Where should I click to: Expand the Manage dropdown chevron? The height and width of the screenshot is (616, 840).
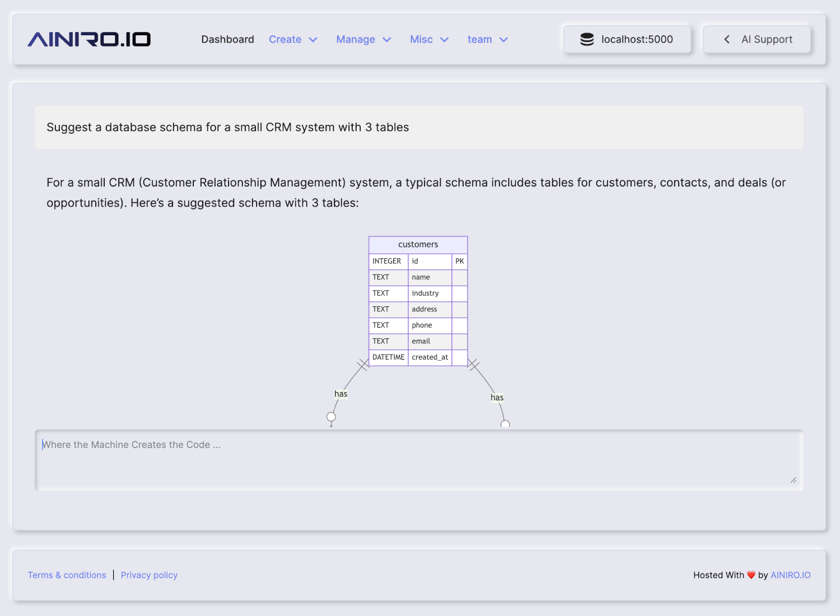387,40
